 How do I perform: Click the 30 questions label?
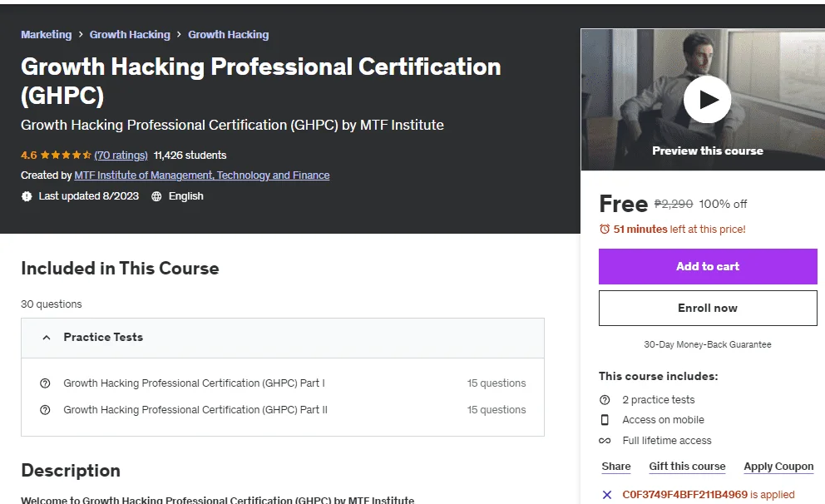point(52,304)
